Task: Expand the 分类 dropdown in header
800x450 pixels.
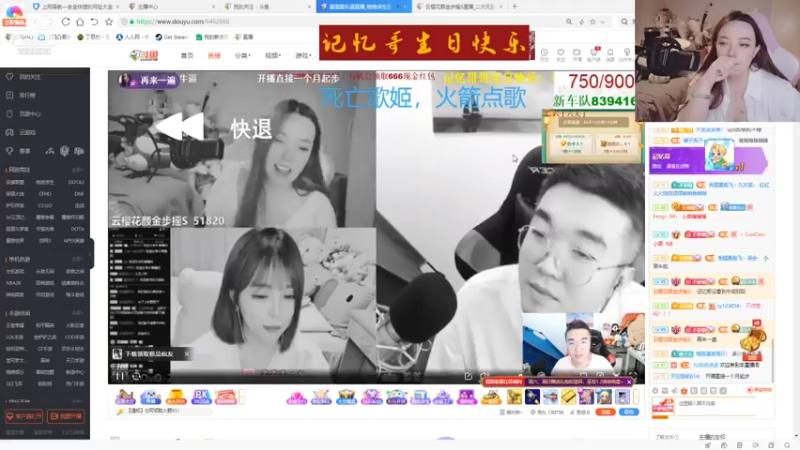Action: (242, 56)
